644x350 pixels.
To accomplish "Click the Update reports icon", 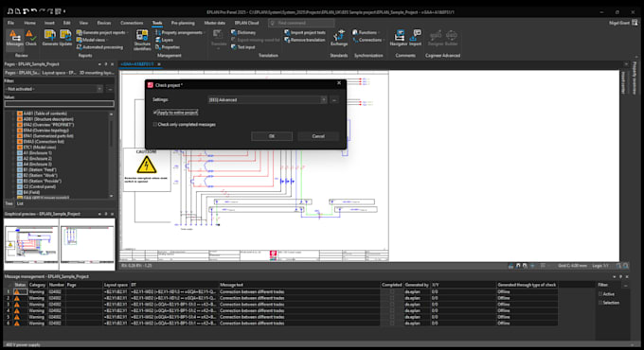I will [x=65, y=38].
